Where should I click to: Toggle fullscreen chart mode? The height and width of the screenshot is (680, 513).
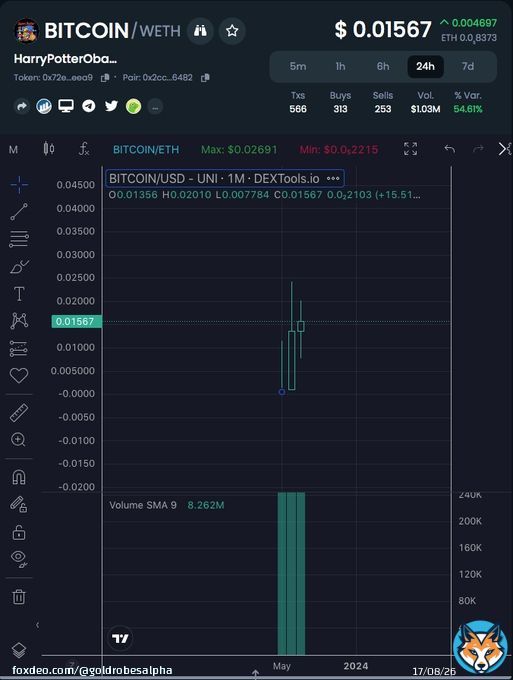click(x=410, y=149)
